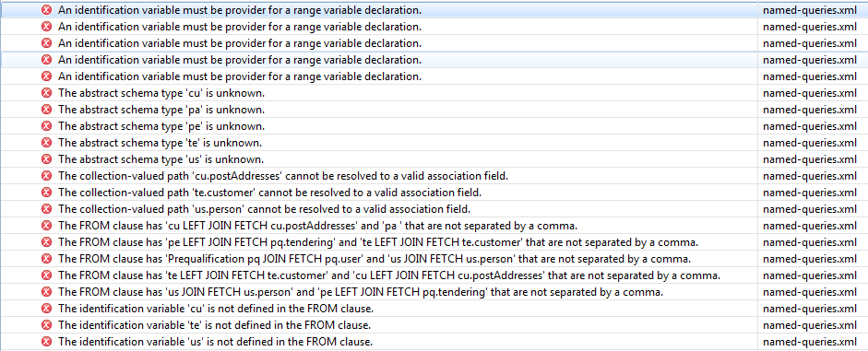This screenshot has width=868, height=351.
Task: Select FROM clause error starting 'us JOIN FETCH us.person'
Action: [434, 292]
